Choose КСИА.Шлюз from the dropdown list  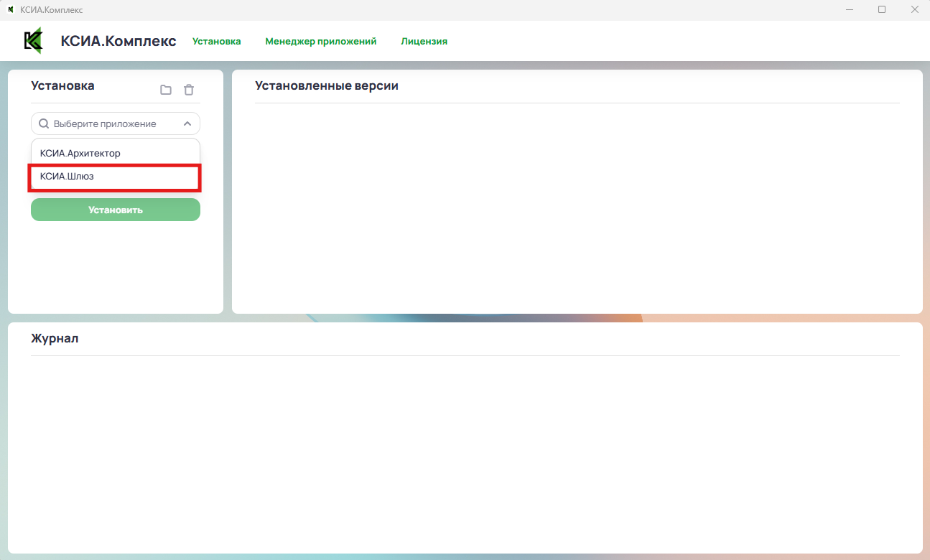pyautogui.click(x=68, y=177)
